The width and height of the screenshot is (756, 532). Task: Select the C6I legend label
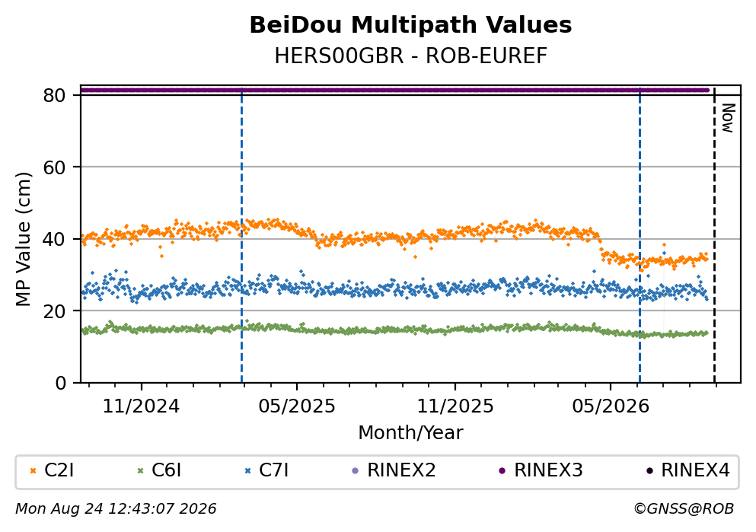click(x=166, y=470)
